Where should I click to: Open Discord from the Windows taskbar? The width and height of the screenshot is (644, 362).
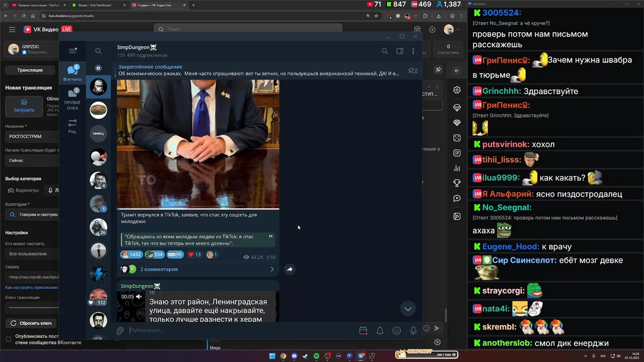[294, 356]
